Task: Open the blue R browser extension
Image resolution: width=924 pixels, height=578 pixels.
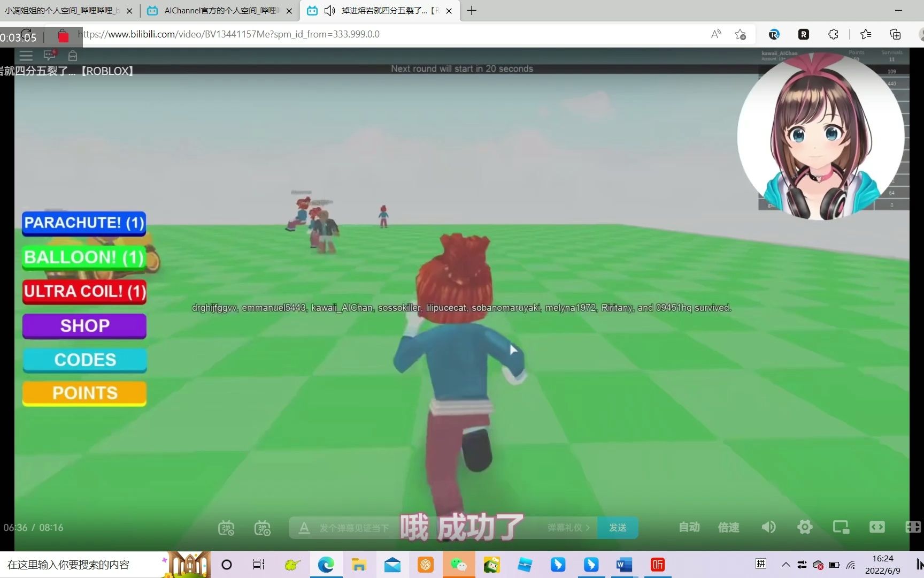Action: point(774,34)
